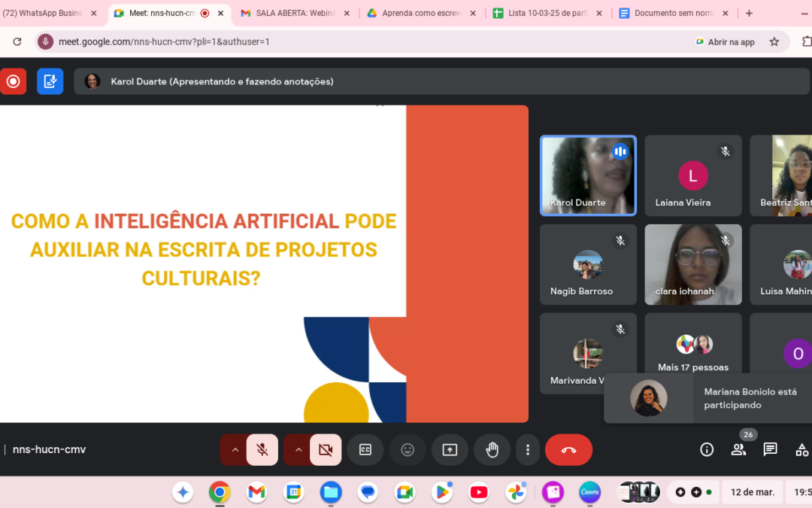Open the Mais 17 pessoas tile
This screenshot has height=508, width=812.
coord(693,345)
